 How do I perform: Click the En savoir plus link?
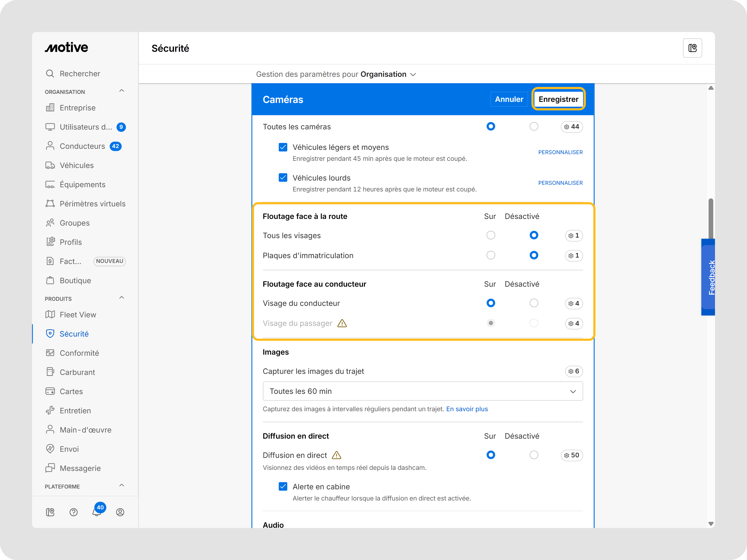467,409
